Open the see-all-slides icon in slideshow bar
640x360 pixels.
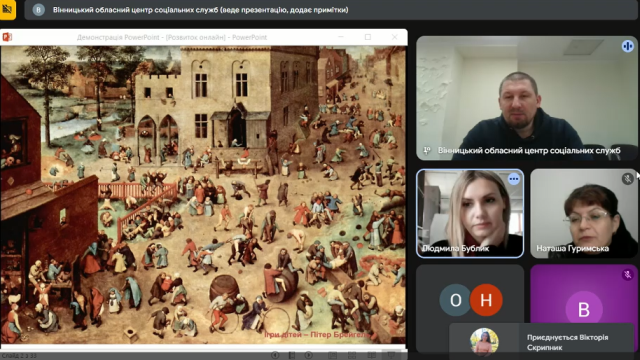click(x=292, y=355)
